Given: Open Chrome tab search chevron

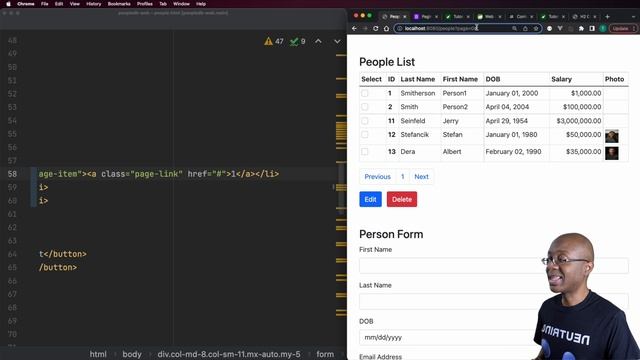Looking at the screenshot, I should coord(633,17).
